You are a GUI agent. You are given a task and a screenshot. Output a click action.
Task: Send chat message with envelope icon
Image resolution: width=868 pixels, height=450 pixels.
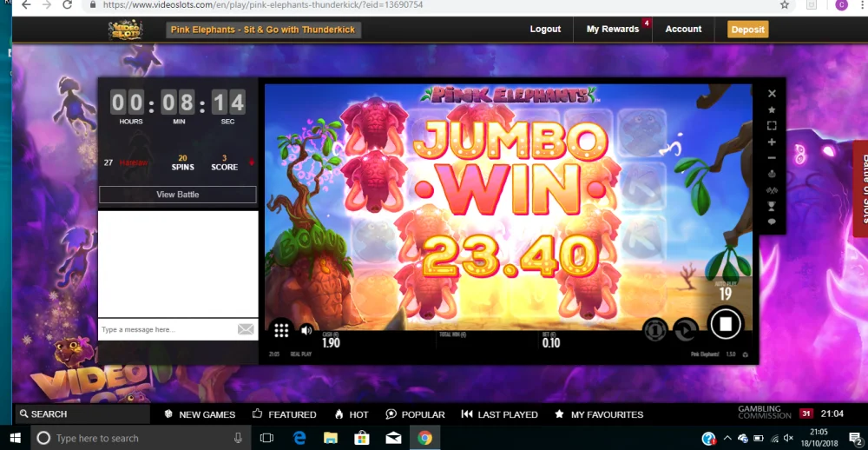tap(246, 330)
